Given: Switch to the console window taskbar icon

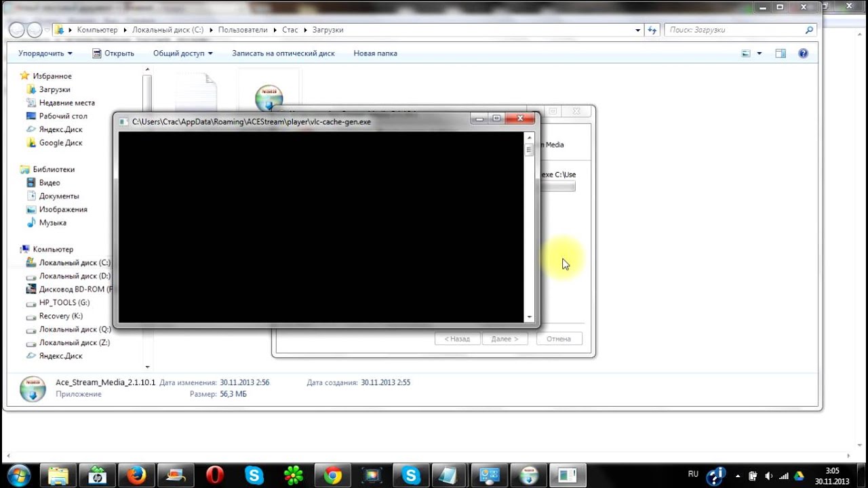Looking at the screenshot, I should (x=568, y=474).
